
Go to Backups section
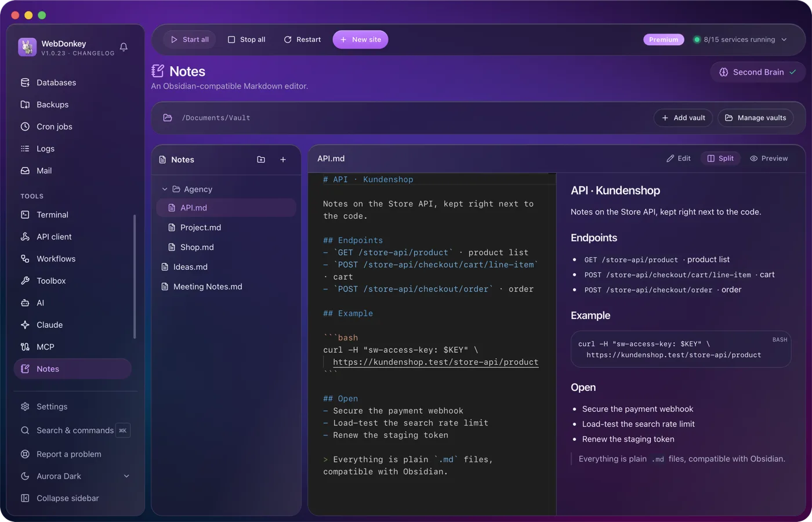pos(73,104)
